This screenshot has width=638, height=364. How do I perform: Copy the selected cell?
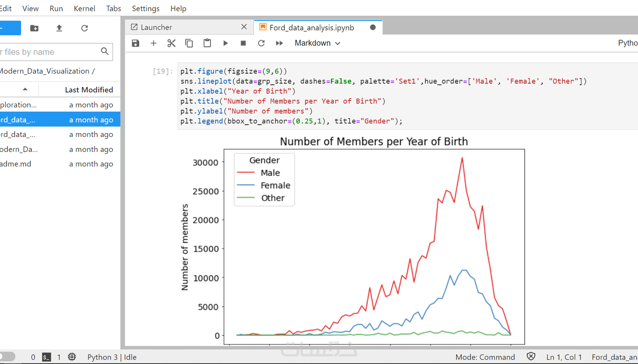point(189,43)
